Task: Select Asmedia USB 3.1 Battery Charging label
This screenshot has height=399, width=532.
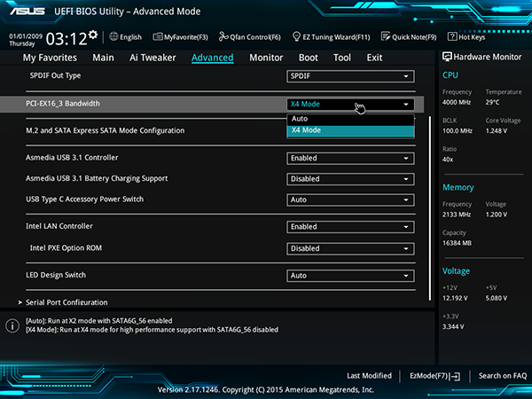Action: [x=97, y=179]
